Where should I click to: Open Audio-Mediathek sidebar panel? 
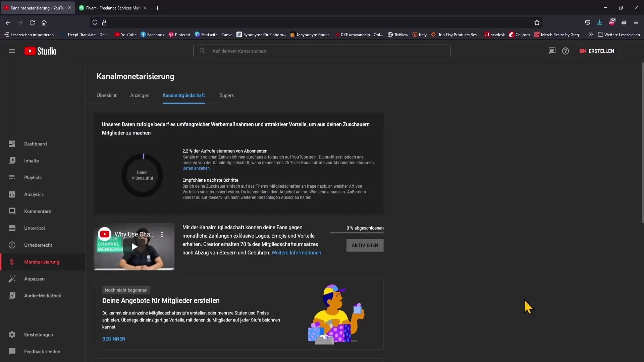pyautogui.click(x=43, y=295)
